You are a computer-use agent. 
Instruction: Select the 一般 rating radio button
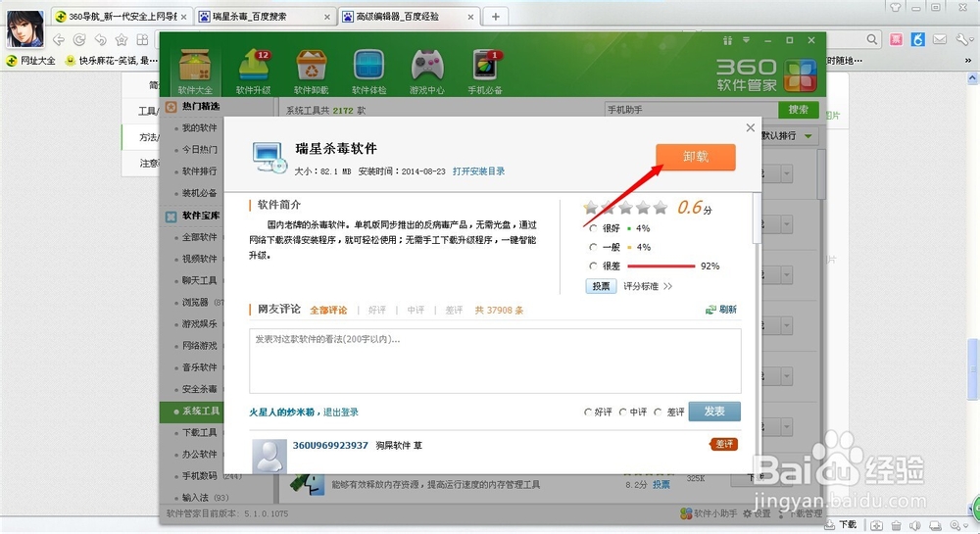click(593, 247)
